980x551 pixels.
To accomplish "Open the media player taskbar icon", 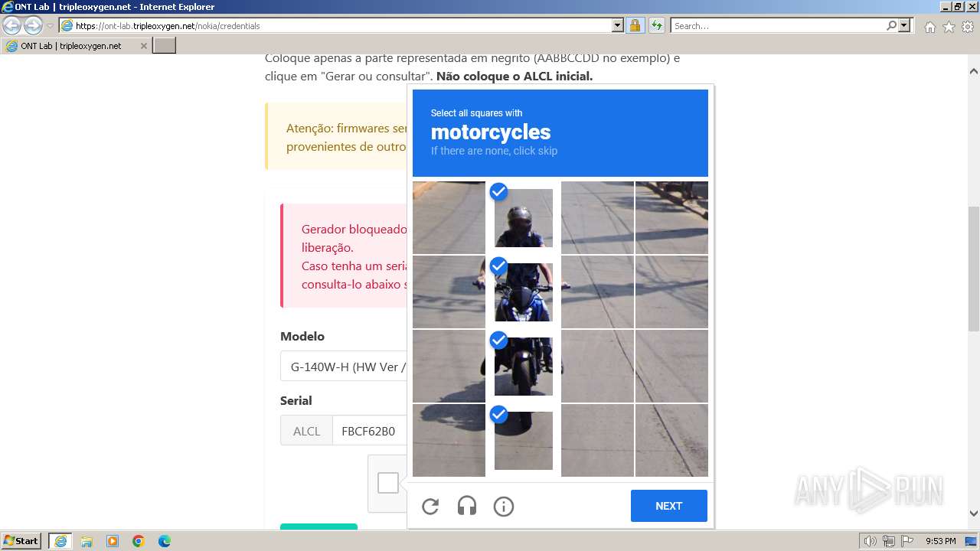I will coord(113,541).
